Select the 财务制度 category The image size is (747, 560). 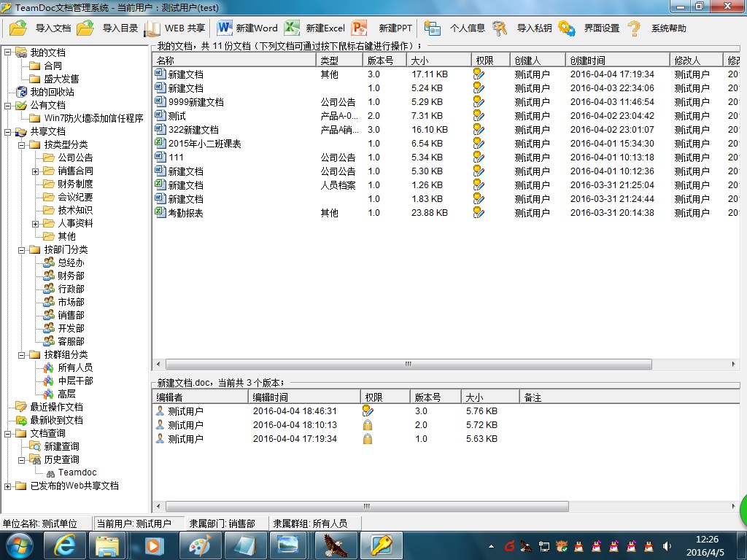(x=75, y=184)
